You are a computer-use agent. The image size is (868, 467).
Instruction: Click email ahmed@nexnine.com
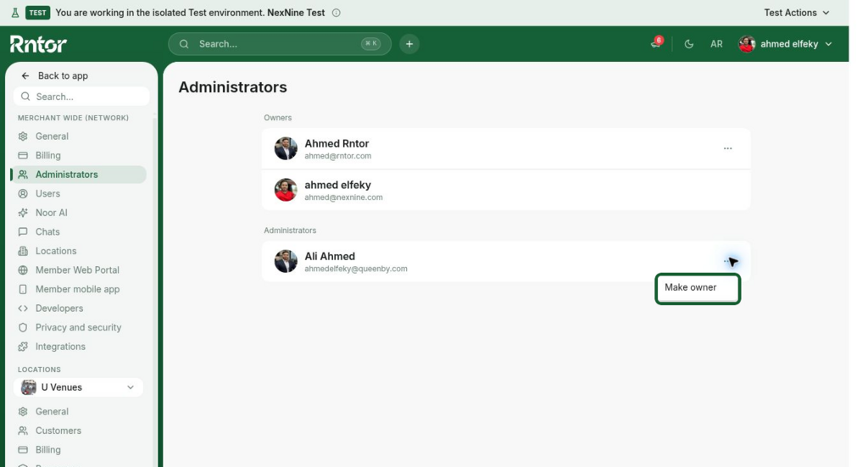click(343, 197)
